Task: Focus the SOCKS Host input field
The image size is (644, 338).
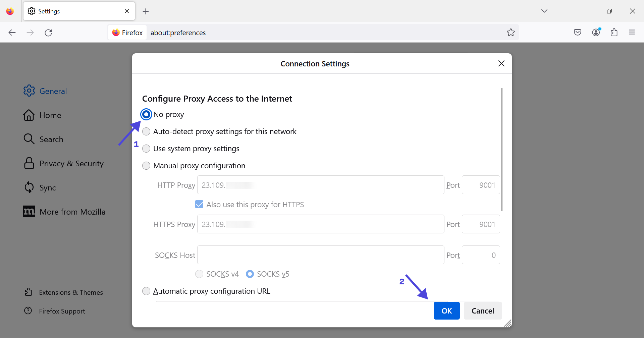Action: pos(321,255)
